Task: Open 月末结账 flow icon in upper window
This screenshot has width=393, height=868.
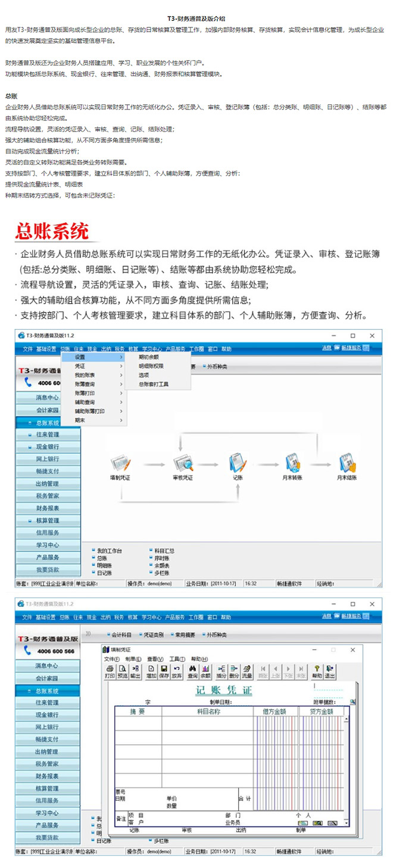Action: (x=347, y=464)
